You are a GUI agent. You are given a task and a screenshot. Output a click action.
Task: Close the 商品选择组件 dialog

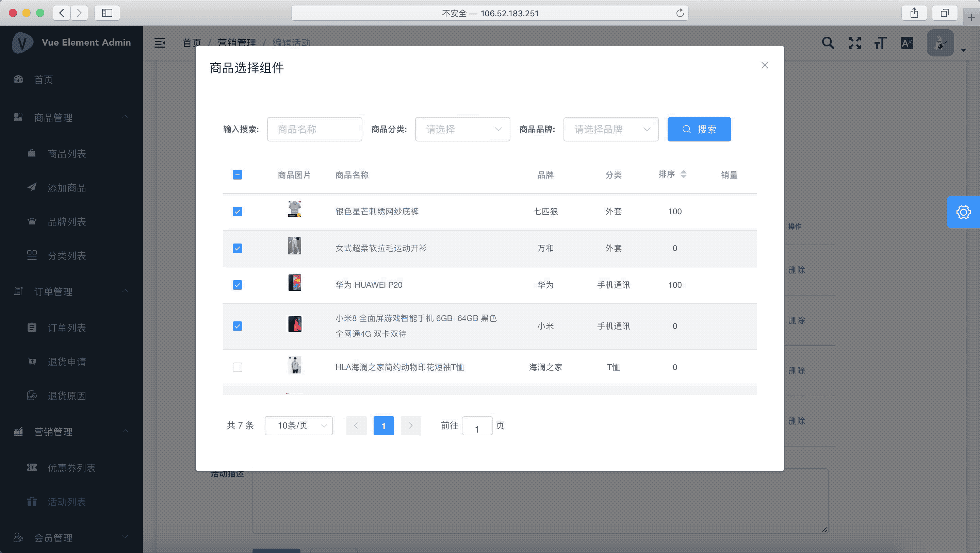(x=765, y=65)
